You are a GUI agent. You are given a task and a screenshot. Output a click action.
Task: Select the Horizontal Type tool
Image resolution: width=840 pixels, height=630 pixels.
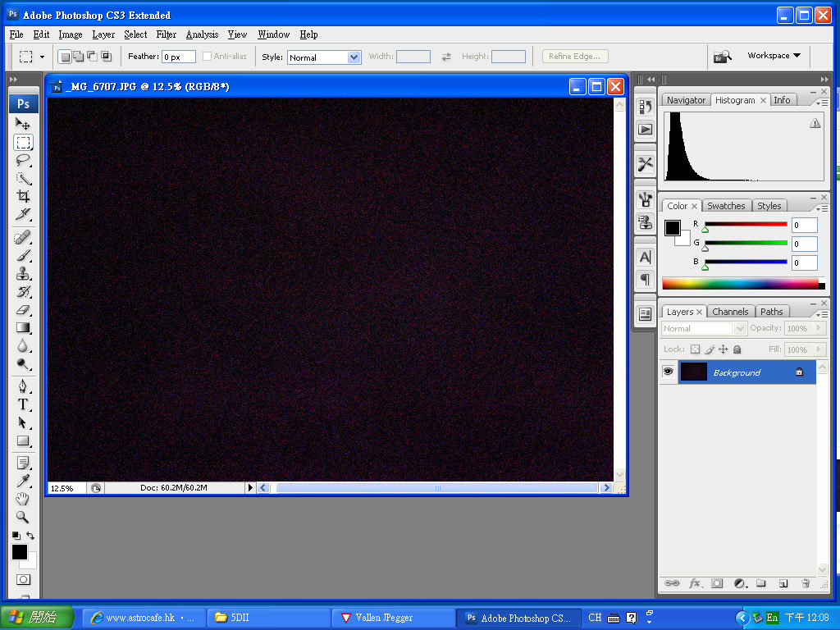[x=23, y=404]
